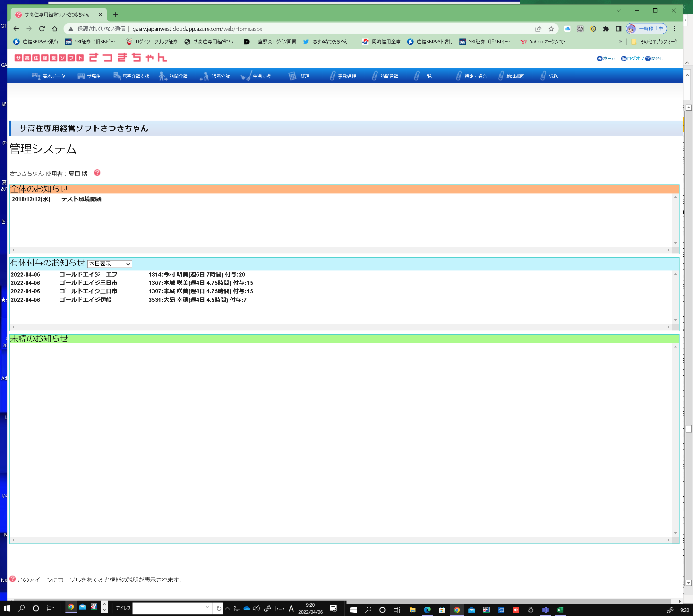Open the Excel icon in the taskbar

(560, 610)
